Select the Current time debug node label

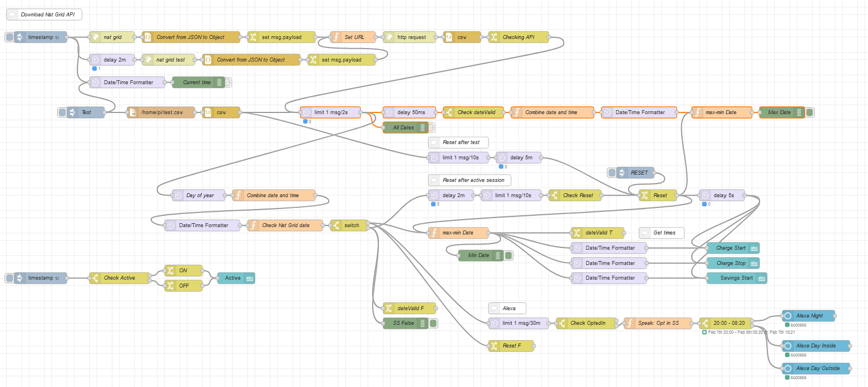click(197, 82)
